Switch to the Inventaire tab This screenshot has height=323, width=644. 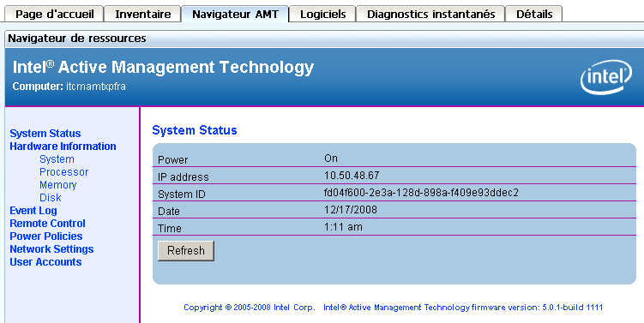pyautogui.click(x=143, y=14)
